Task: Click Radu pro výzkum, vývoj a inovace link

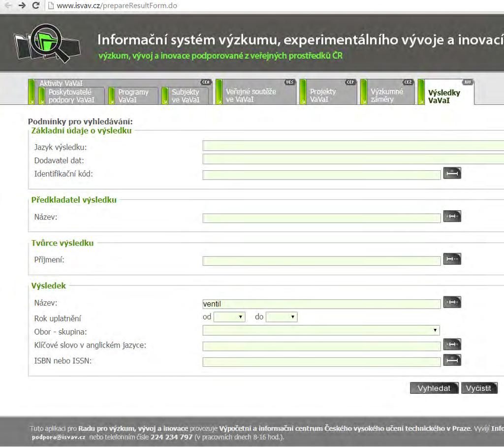Action: coord(133,428)
